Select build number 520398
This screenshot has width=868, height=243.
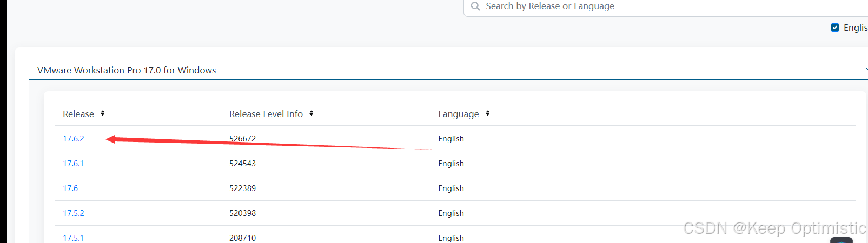coord(242,213)
